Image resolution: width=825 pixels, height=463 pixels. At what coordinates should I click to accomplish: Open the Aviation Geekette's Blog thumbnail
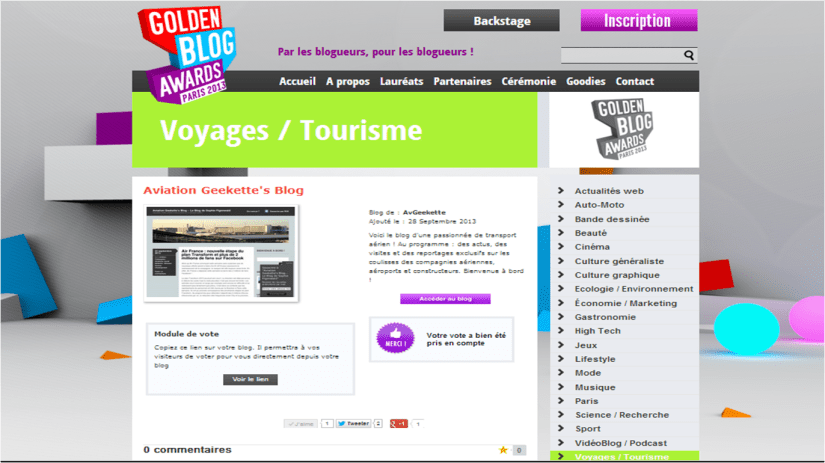(221, 253)
